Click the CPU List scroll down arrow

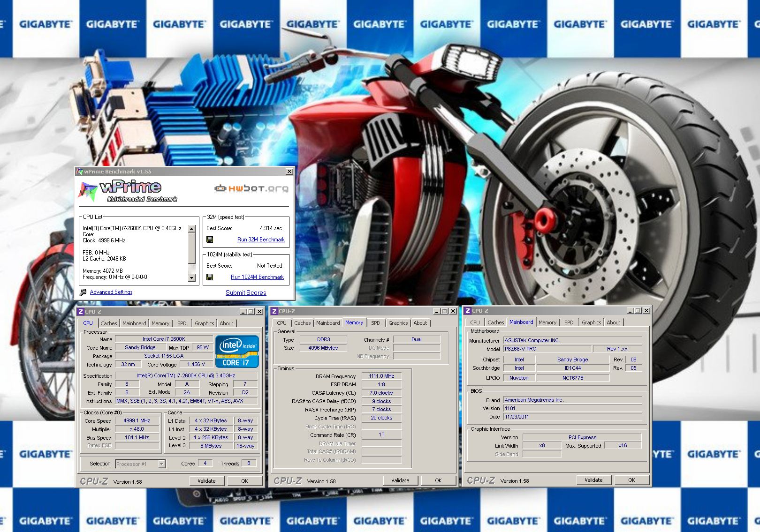coord(191,278)
